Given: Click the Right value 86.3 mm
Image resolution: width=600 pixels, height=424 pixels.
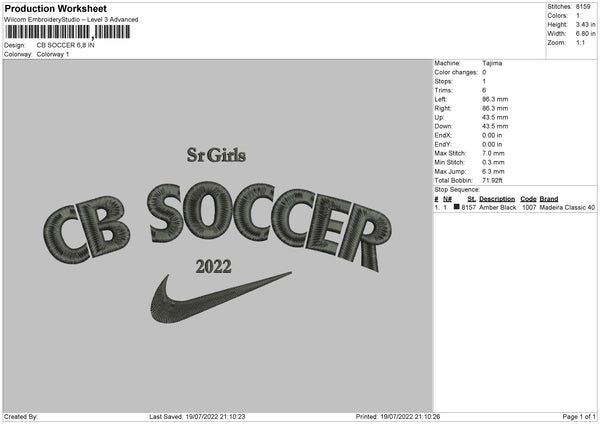Looking at the screenshot, I should (x=495, y=108).
